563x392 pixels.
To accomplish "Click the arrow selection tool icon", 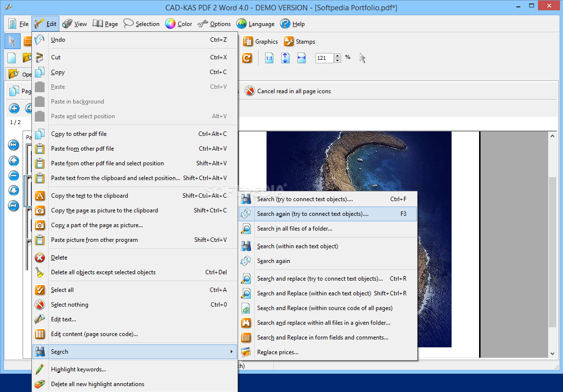I will pos(12,42).
